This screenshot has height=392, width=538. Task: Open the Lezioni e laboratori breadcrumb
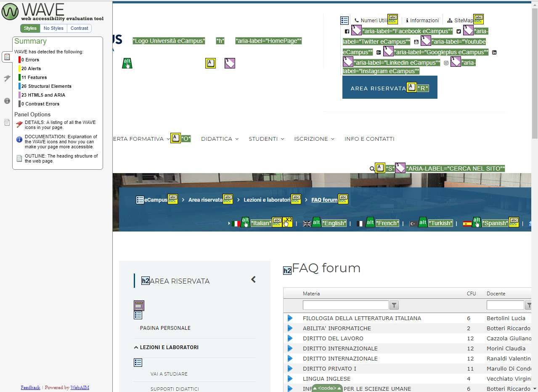[x=267, y=200]
